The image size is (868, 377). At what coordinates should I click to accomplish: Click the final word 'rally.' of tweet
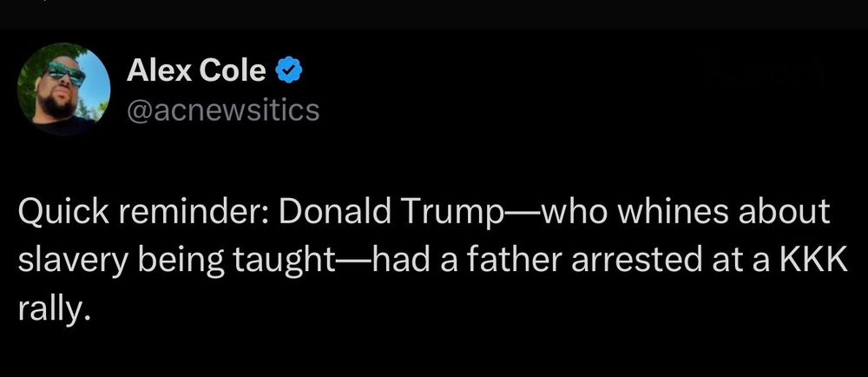54,310
